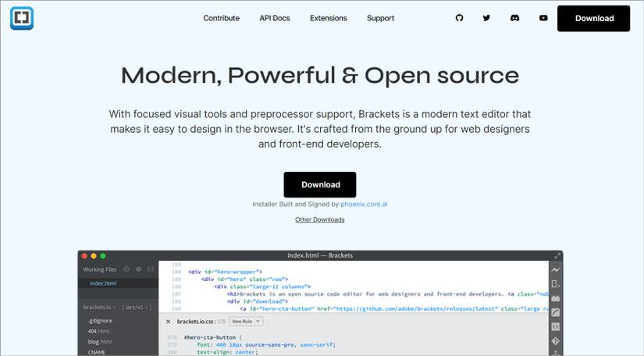This screenshot has height=356, width=644.
Task: Open the Contribute menu item
Action: tap(222, 18)
